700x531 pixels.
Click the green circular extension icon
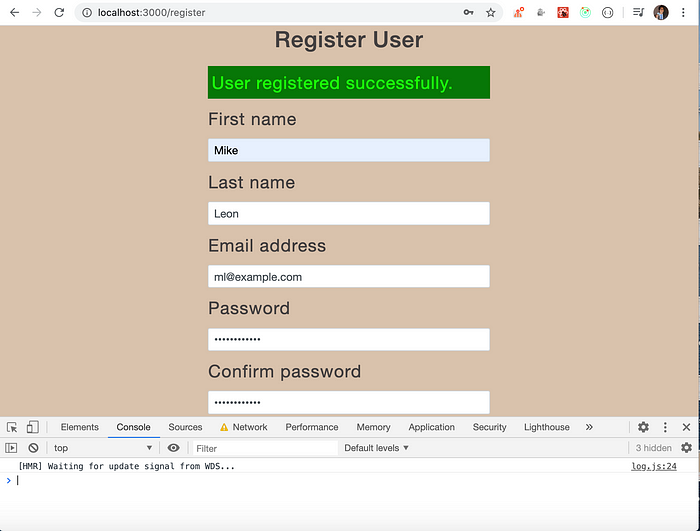pos(585,13)
